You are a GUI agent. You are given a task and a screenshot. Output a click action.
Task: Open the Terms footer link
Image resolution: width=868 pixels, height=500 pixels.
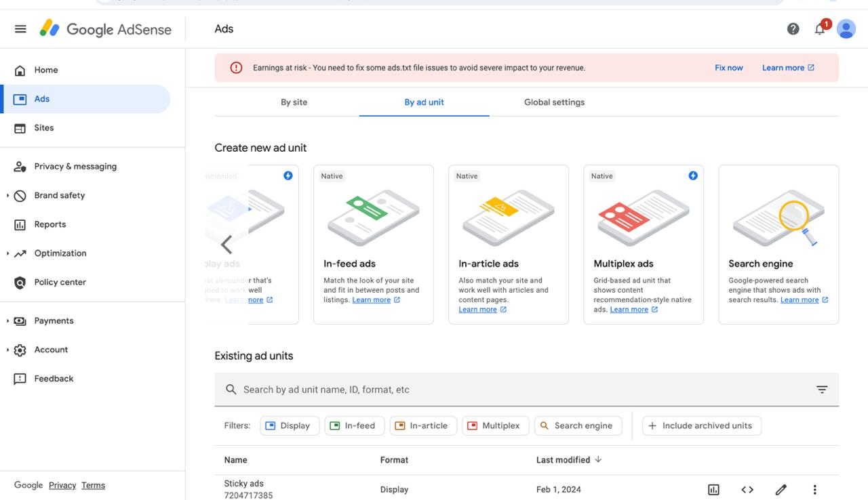(93, 485)
